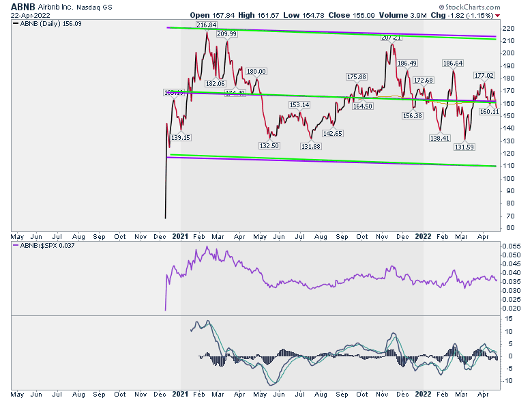Click the Dec label left of 2021 under the price chart
The image size is (532, 400).
(x=160, y=237)
